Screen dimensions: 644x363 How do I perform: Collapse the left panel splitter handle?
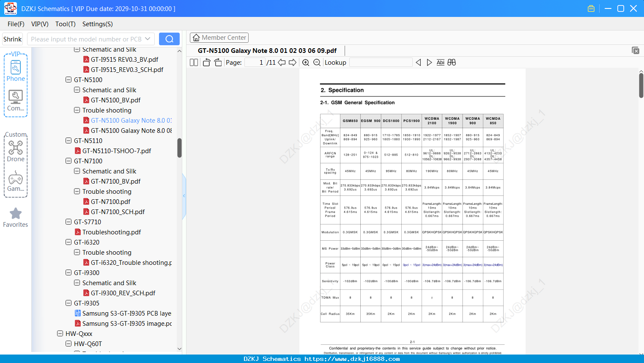184,195
